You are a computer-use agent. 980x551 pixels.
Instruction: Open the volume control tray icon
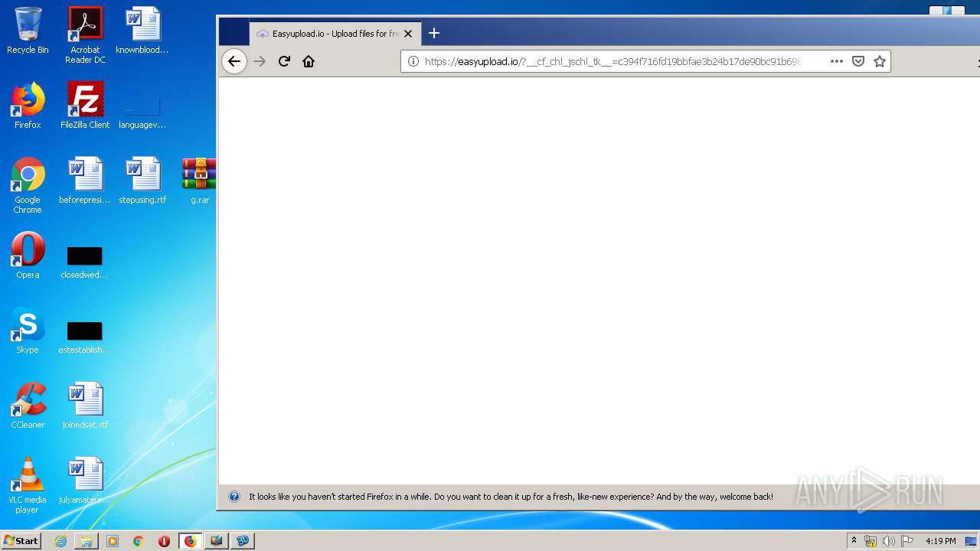point(889,541)
